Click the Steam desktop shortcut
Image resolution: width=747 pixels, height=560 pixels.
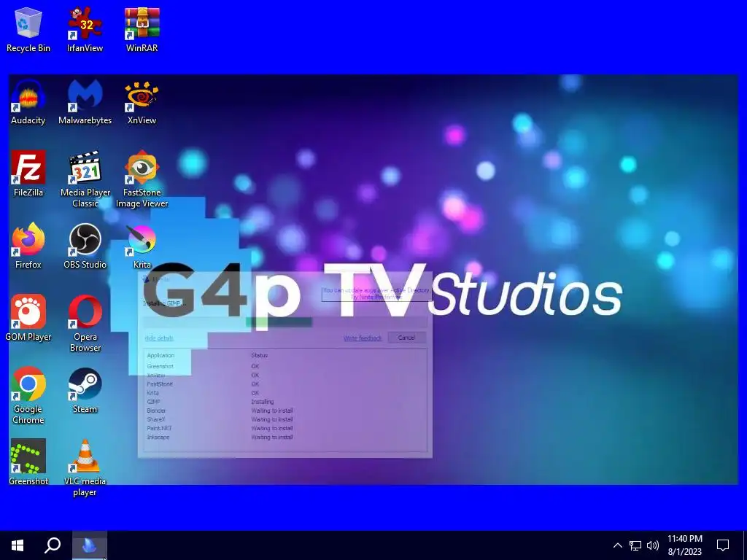pyautogui.click(x=85, y=391)
